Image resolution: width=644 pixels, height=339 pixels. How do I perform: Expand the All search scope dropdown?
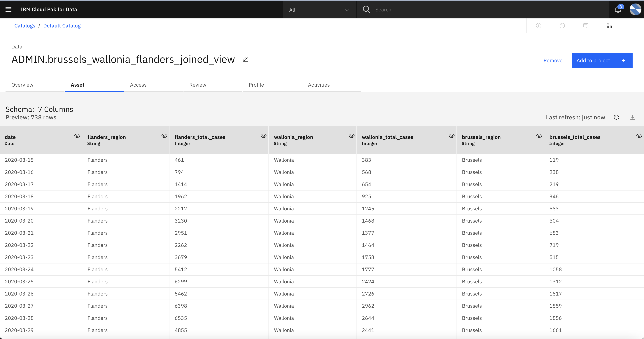coord(319,10)
